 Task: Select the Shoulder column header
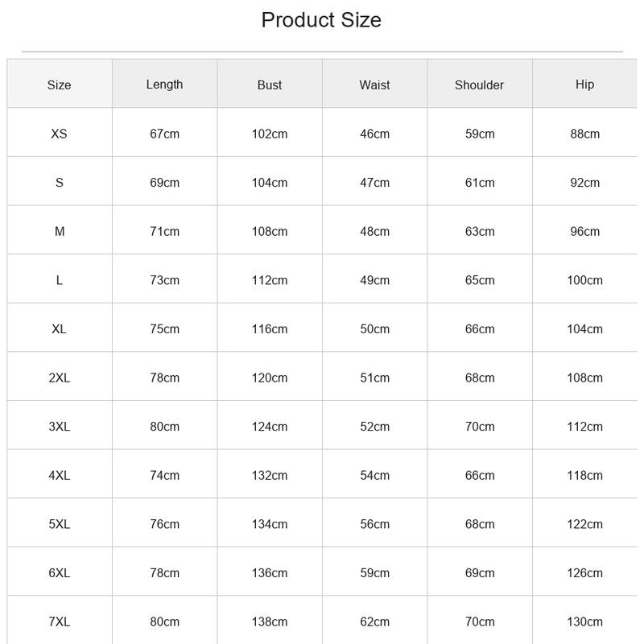pyautogui.click(x=479, y=85)
